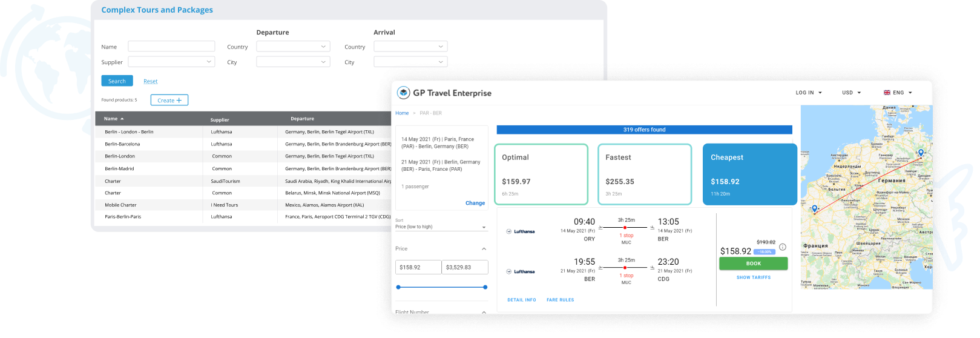980x338 pixels.
Task: Click the I Need Tours supplier cell
Action: (x=225, y=205)
